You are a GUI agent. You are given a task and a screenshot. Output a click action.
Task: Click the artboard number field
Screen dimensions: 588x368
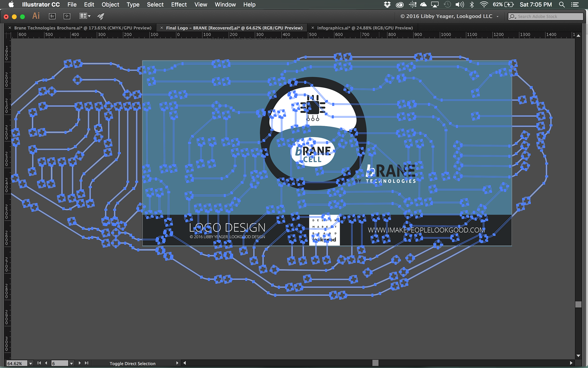(x=60, y=363)
